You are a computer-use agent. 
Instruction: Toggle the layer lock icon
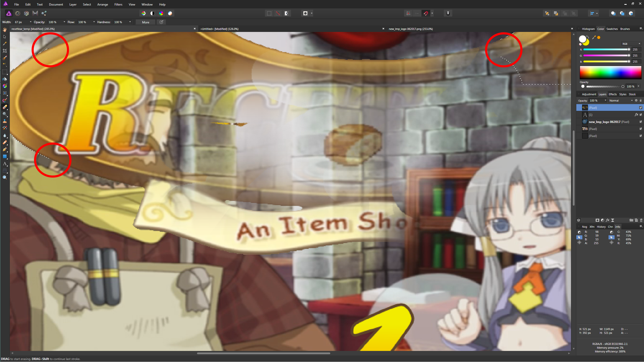641,101
